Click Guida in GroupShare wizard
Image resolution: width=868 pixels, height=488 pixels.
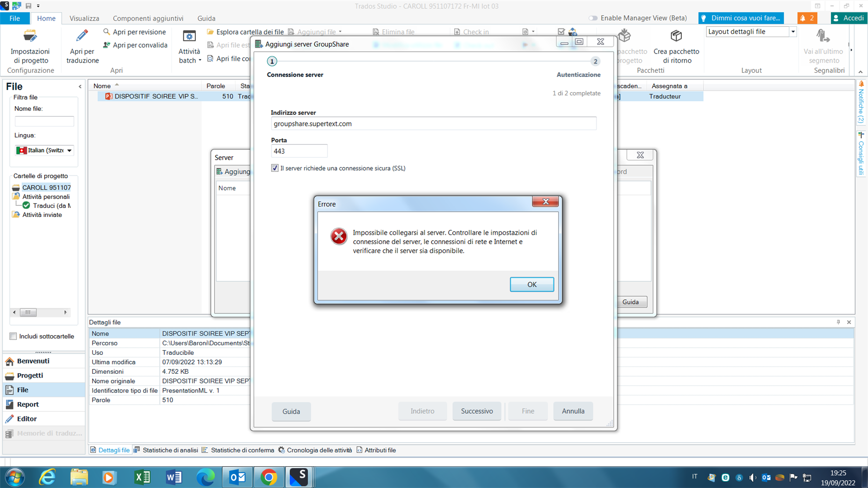(291, 411)
